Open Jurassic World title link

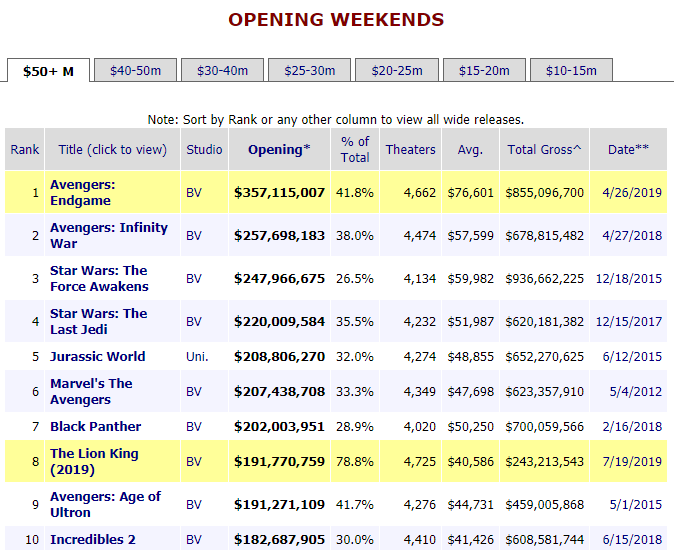(x=98, y=357)
